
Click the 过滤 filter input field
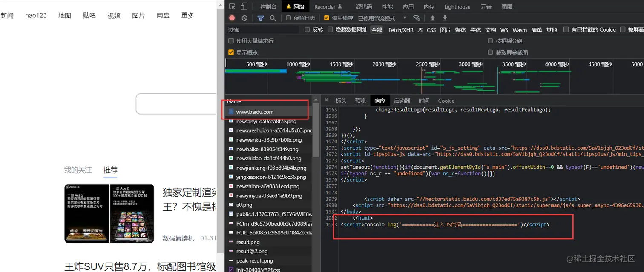pos(262,30)
